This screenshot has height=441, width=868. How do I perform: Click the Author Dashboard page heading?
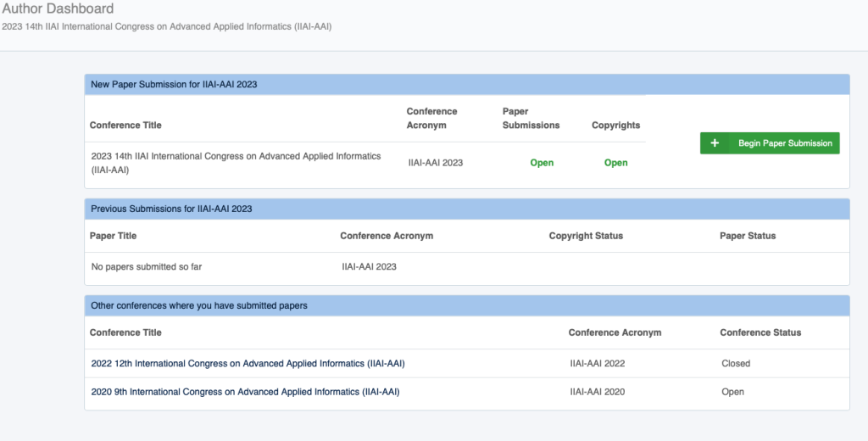[58, 9]
